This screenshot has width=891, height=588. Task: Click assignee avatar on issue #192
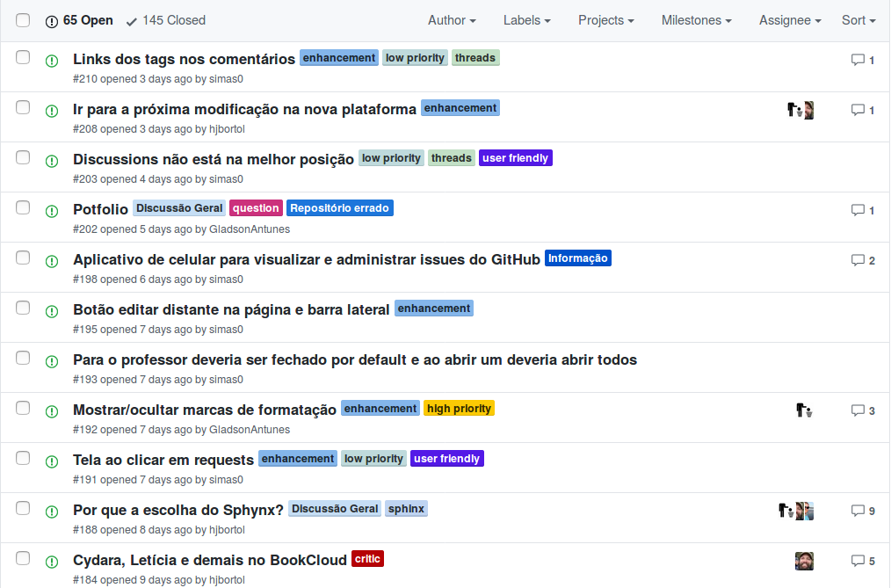804,410
